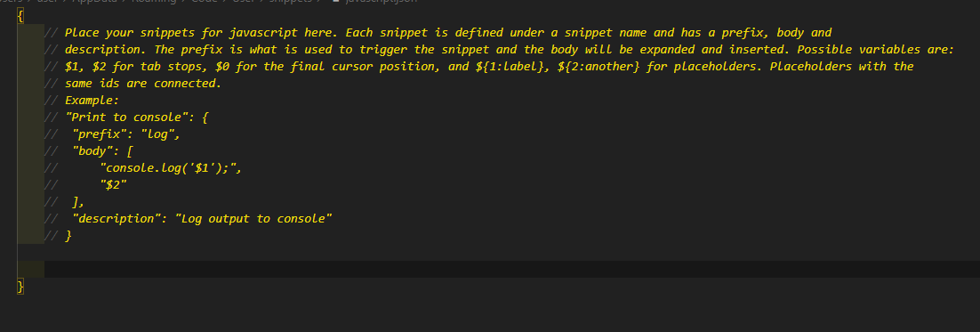Screen dimensions: 980x332
Task: Click the word "Example:" in the comment
Action: click(x=92, y=100)
